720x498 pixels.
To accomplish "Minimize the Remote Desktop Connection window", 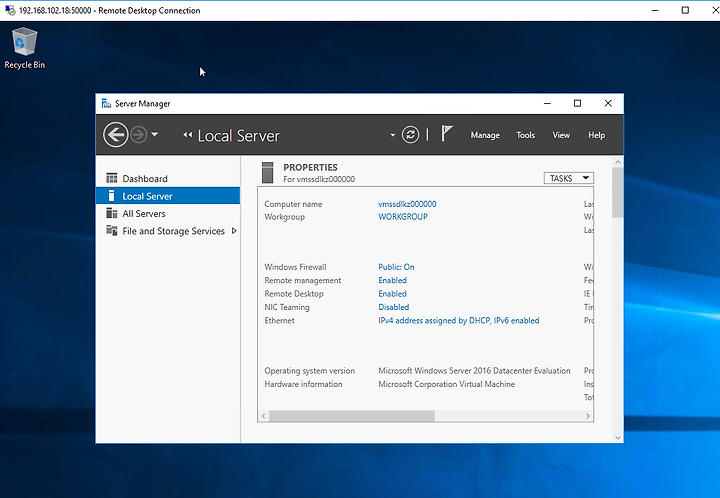I will click(x=655, y=10).
